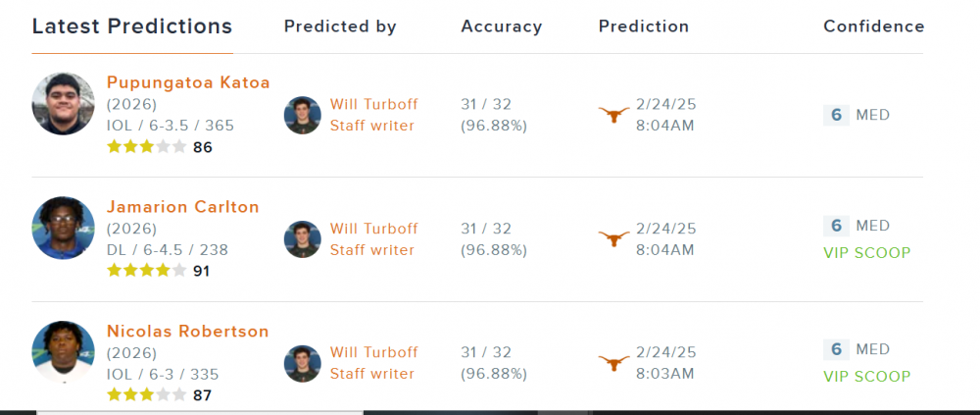Click Texas Longhorns logo in Jamarion Carlton row
Viewport: 980px width, 415px height.
(x=614, y=239)
